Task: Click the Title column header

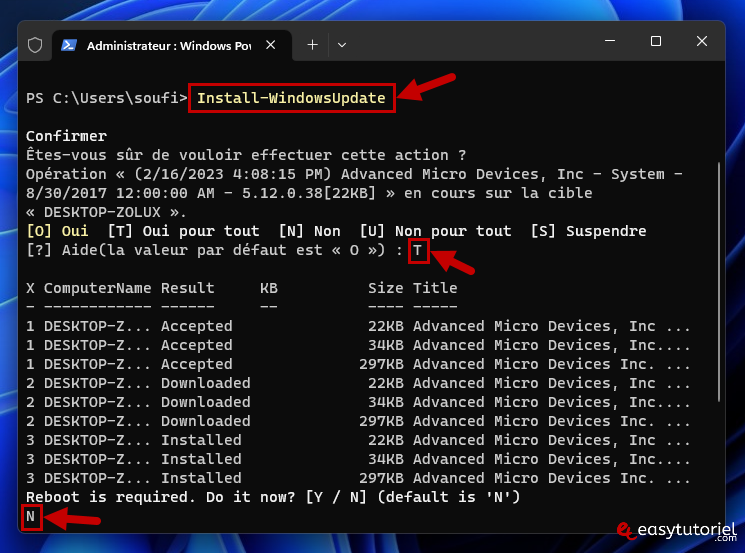Action: coord(434,288)
